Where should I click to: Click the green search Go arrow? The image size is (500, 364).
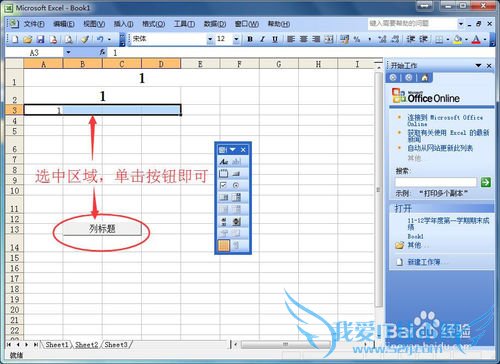click(x=486, y=182)
